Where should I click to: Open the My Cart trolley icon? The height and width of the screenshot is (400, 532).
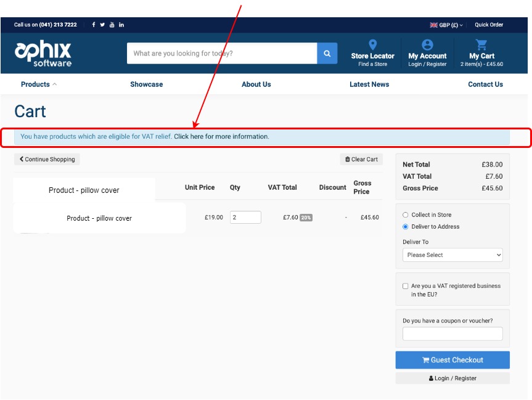pos(481,45)
